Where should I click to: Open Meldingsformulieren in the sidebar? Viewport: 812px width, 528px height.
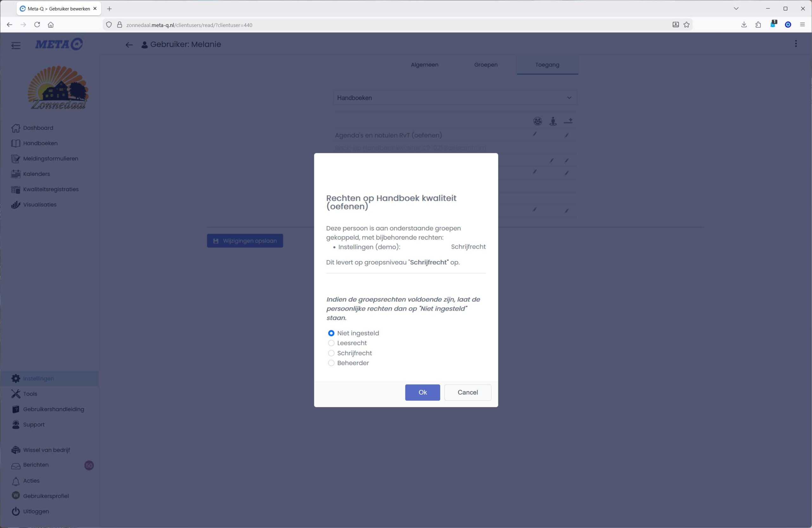tap(50, 159)
